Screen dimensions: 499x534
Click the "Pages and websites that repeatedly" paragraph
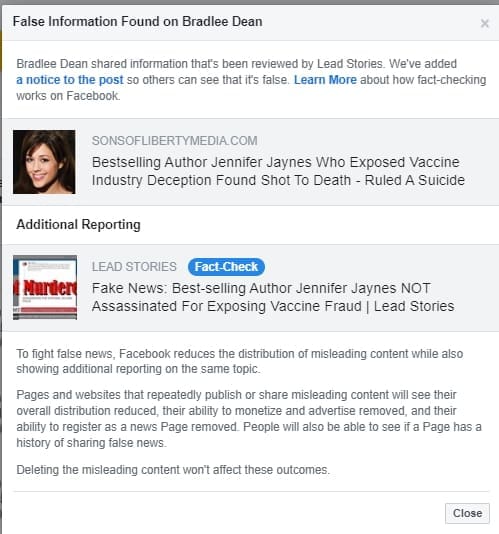pos(249,419)
